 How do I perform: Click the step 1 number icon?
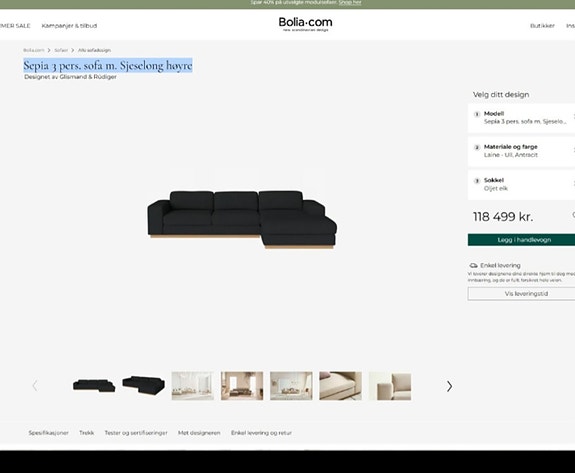click(x=477, y=114)
